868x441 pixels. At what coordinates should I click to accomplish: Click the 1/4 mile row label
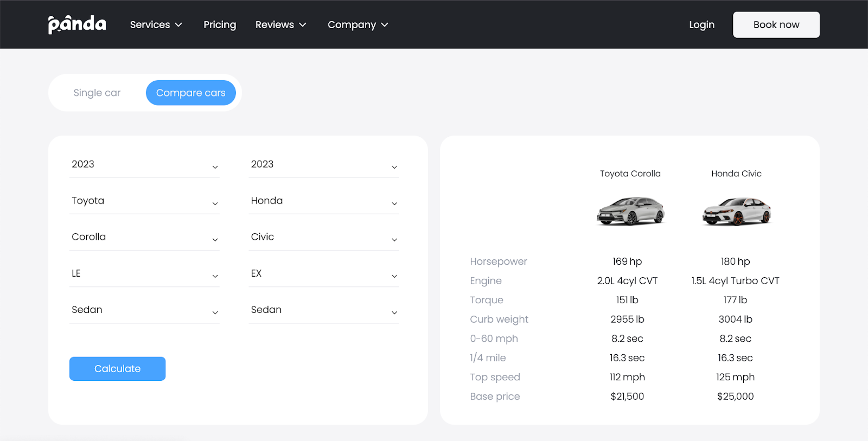(488, 358)
